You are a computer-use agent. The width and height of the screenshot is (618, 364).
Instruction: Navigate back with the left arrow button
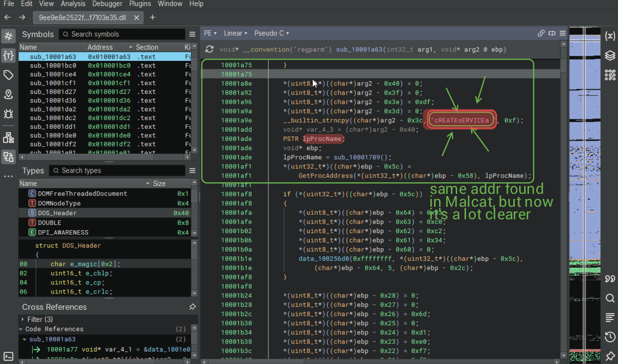[7, 18]
